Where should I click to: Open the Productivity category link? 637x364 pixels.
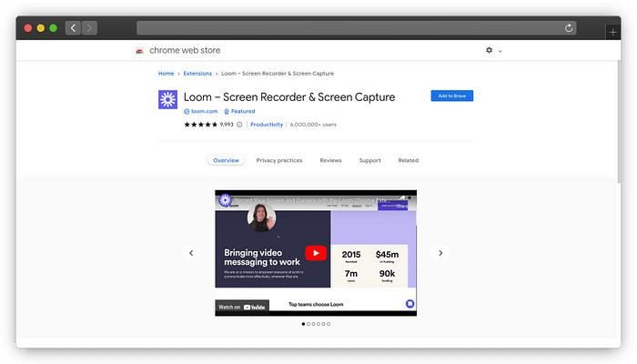(x=267, y=125)
